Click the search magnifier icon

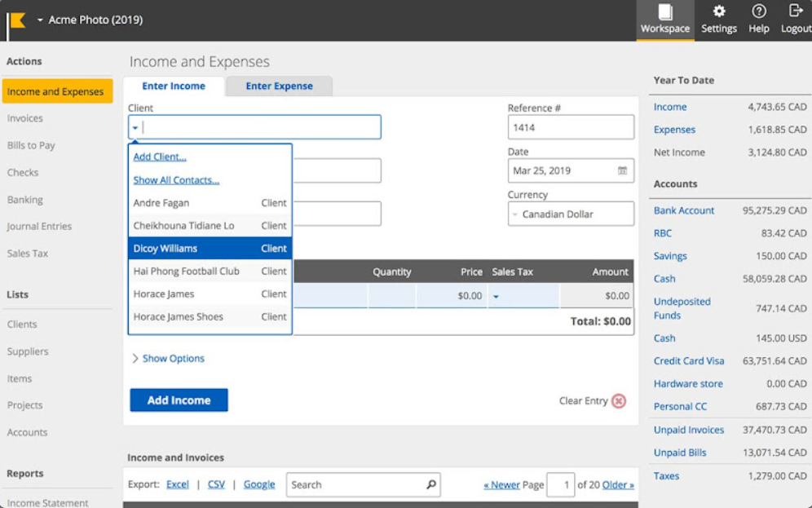430,484
